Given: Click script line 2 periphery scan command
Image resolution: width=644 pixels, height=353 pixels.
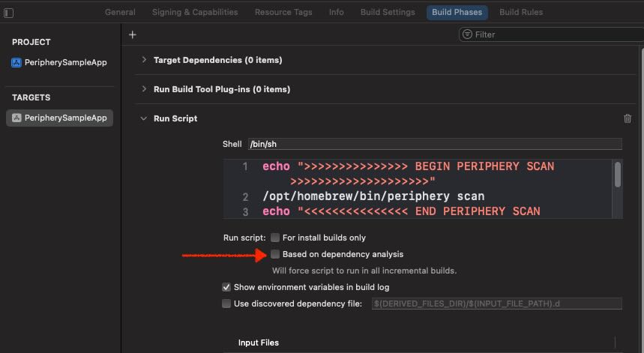Looking at the screenshot, I should coord(373,196).
